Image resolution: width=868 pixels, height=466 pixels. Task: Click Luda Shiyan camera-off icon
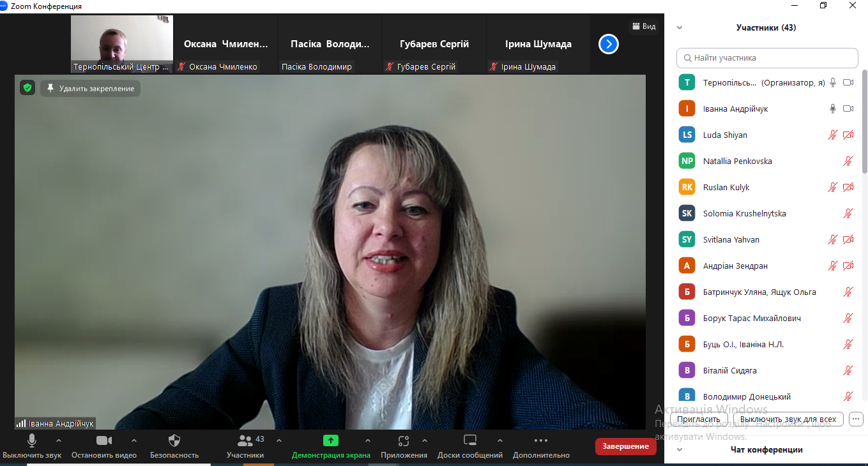click(848, 135)
